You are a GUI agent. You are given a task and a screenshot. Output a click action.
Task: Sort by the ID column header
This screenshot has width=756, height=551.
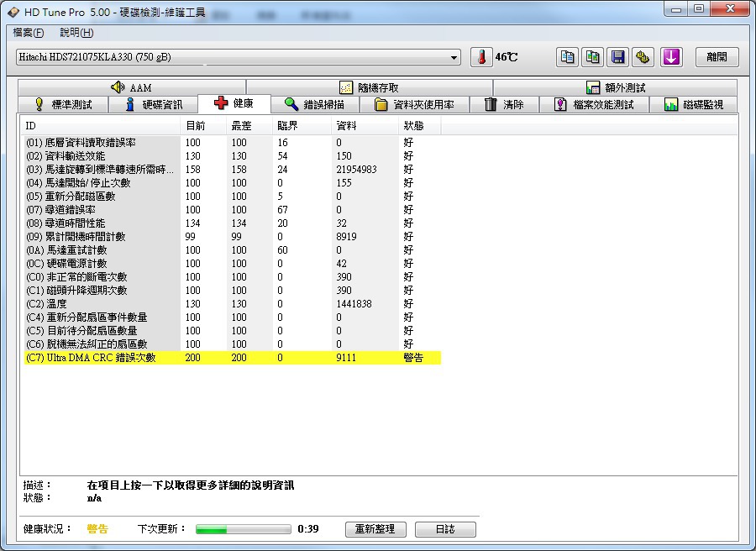coord(101,126)
